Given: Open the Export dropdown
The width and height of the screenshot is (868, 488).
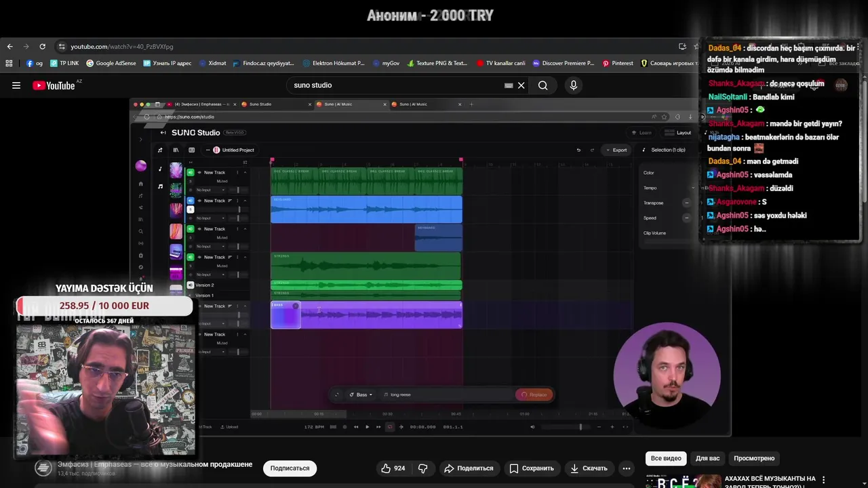Looking at the screenshot, I should click(617, 150).
